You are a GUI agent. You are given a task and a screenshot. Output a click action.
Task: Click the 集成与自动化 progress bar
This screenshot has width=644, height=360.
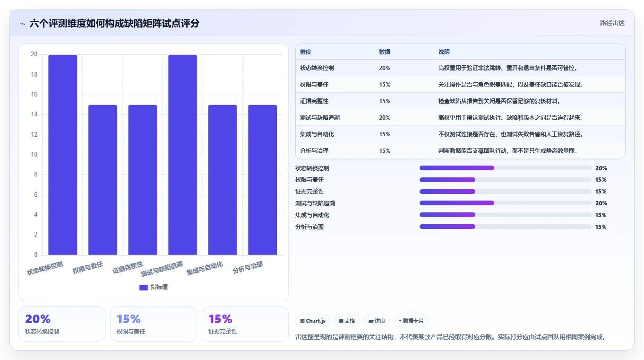point(506,215)
